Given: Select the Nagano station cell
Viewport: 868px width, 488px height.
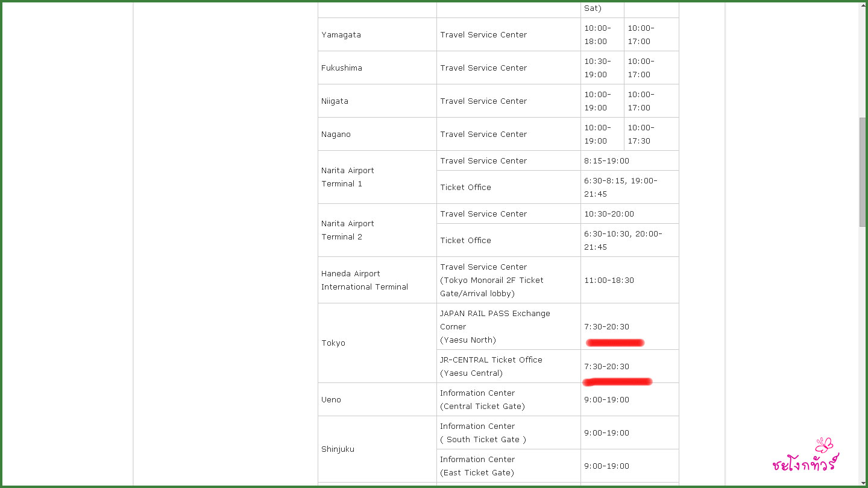Looking at the screenshot, I should pos(377,134).
